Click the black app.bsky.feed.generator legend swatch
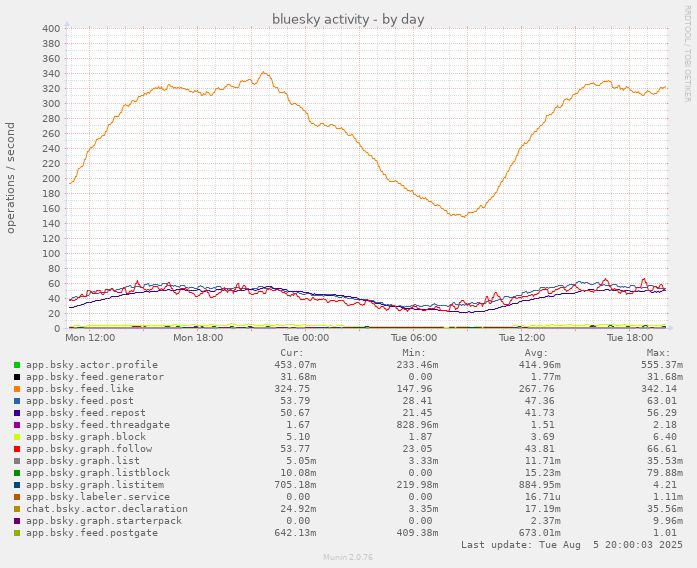 click(17, 377)
